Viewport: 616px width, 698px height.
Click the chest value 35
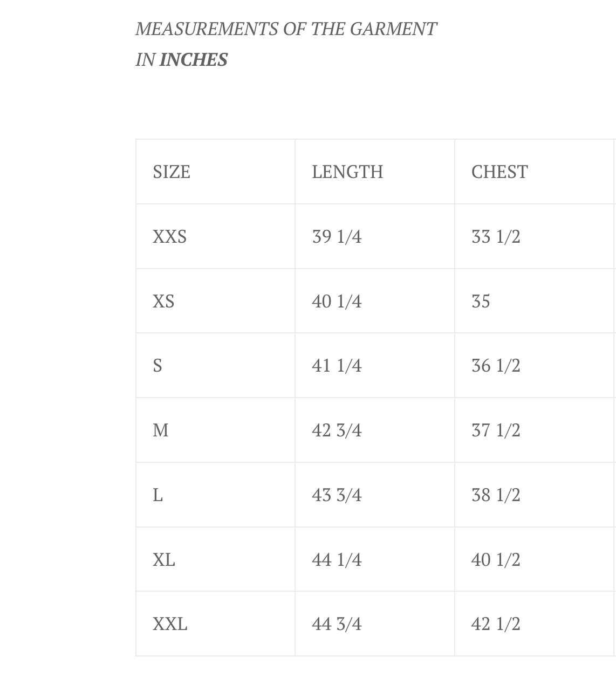point(481,301)
